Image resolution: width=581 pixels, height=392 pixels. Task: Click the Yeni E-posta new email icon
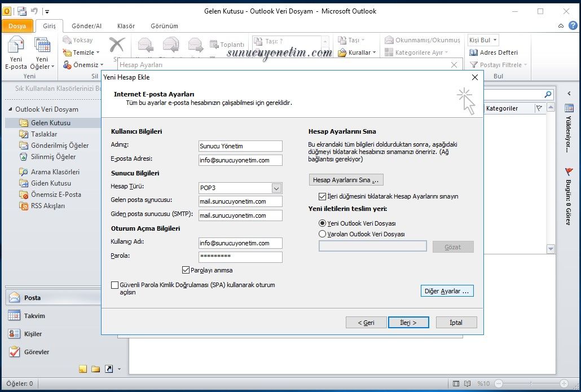16,45
